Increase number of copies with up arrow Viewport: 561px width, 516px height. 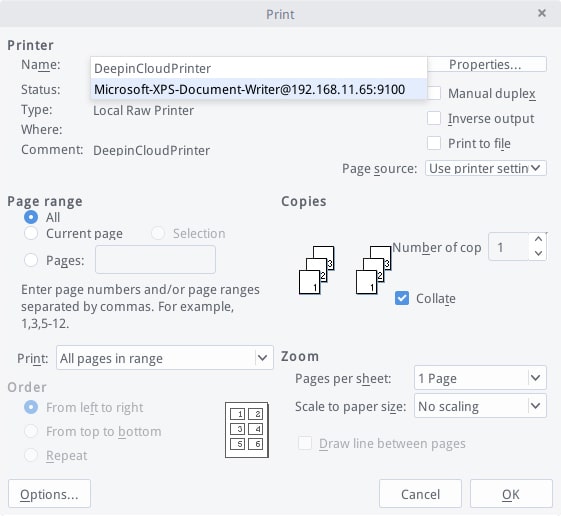point(538,239)
